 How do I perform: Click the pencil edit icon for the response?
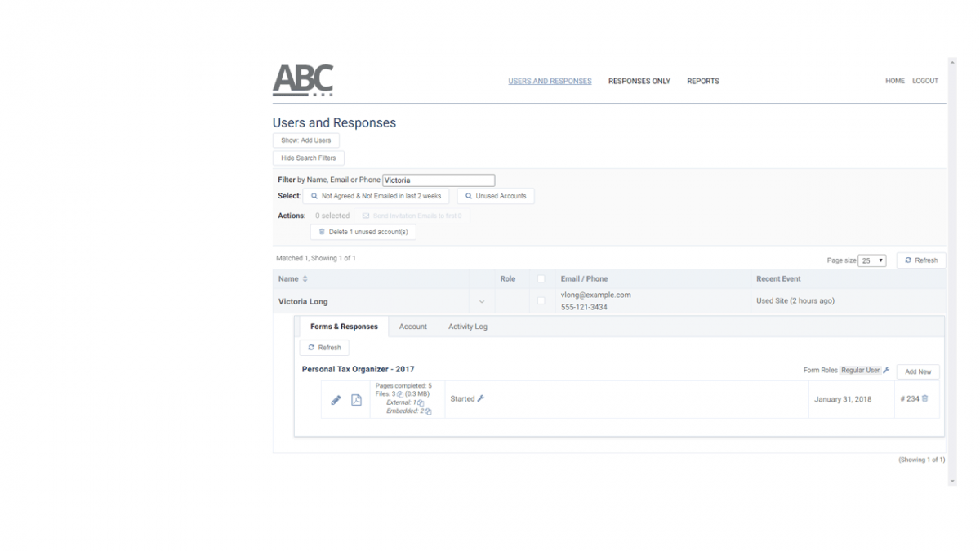[x=336, y=400]
